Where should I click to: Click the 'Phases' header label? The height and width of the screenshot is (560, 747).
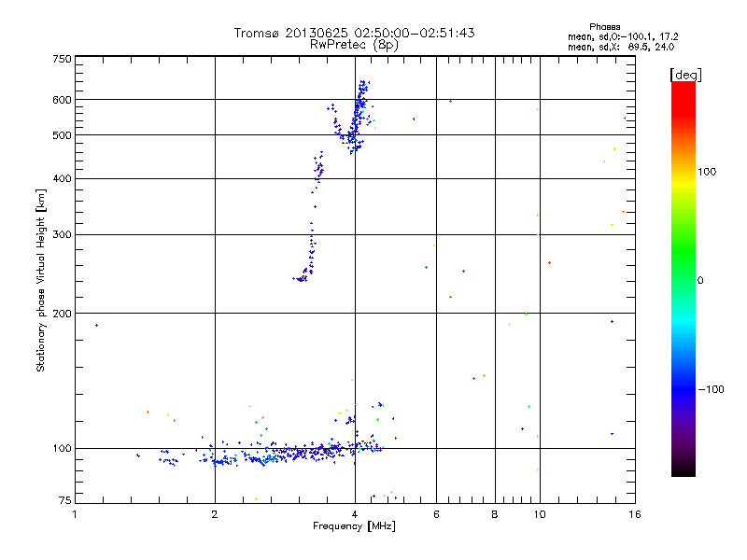pos(604,27)
